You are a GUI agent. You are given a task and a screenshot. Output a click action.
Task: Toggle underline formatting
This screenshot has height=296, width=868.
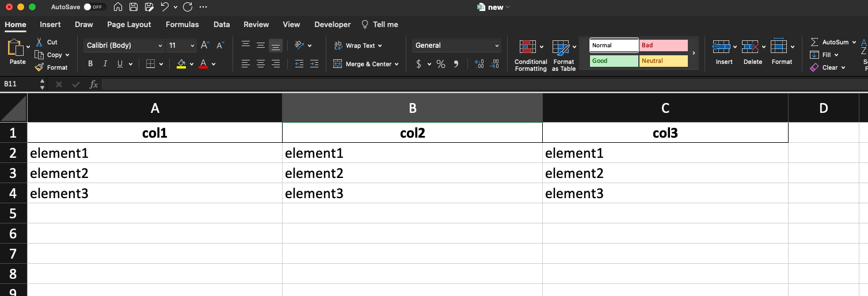click(120, 64)
